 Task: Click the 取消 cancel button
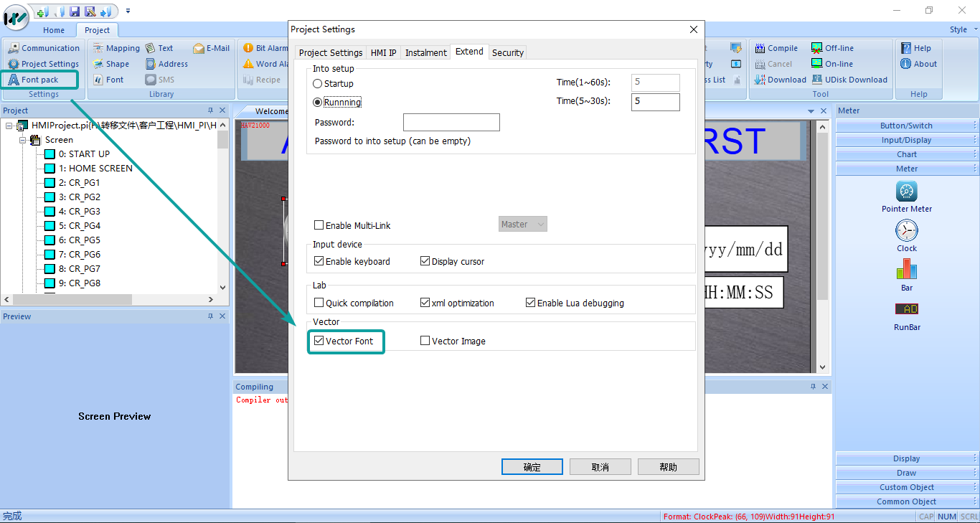(x=600, y=467)
